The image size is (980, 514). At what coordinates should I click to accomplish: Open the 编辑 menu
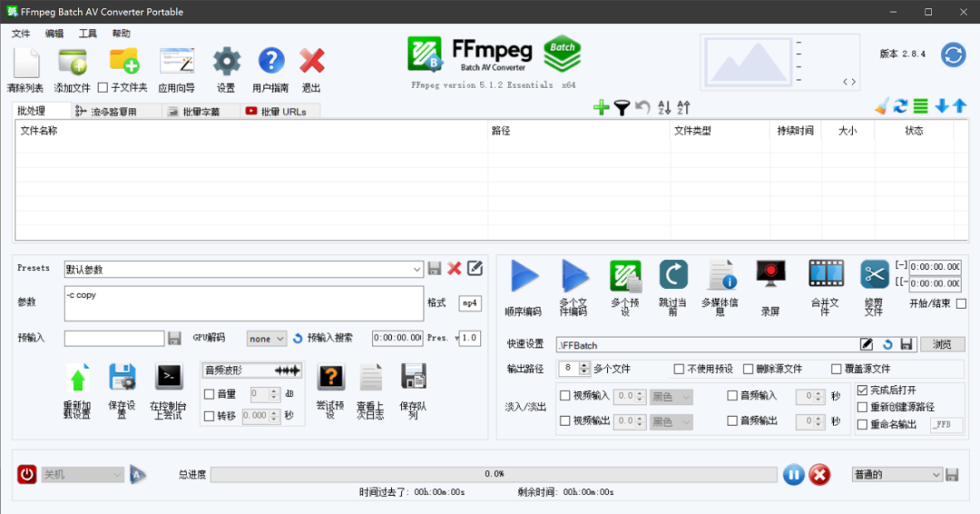(54, 34)
